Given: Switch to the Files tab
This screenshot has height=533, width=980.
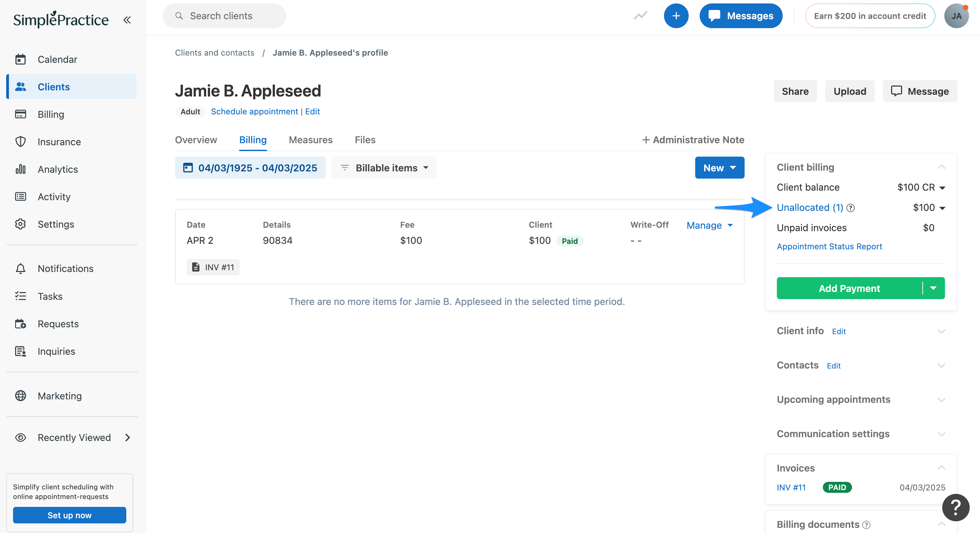Looking at the screenshot, I should click(365, 140).
